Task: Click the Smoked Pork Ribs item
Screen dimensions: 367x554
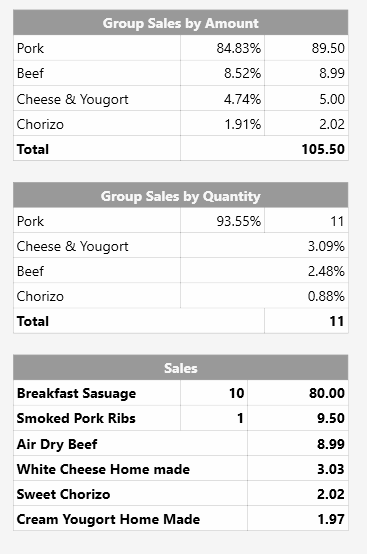Action: click(76, 418)
